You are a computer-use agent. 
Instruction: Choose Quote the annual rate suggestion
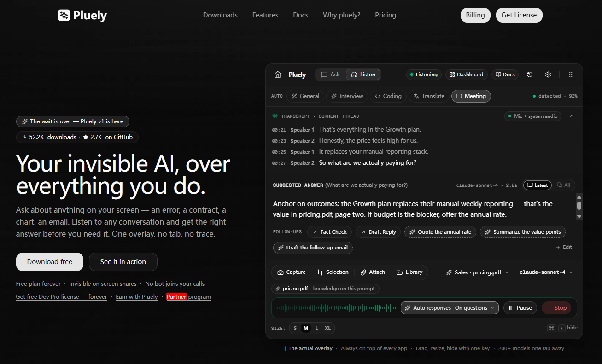[440, 232]
